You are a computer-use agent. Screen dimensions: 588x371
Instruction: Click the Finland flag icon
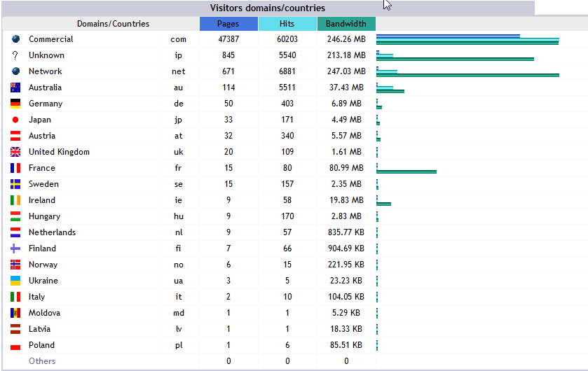(15, 248)
